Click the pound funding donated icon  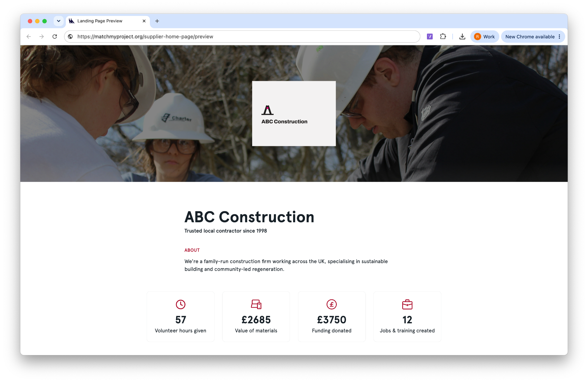332,304
